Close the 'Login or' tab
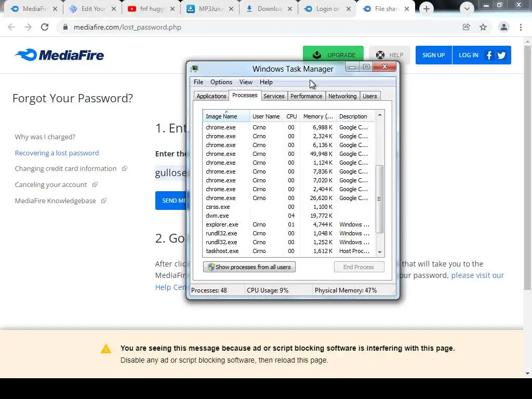This screenshot has height=399, width=532. click(x=349, y=9)
